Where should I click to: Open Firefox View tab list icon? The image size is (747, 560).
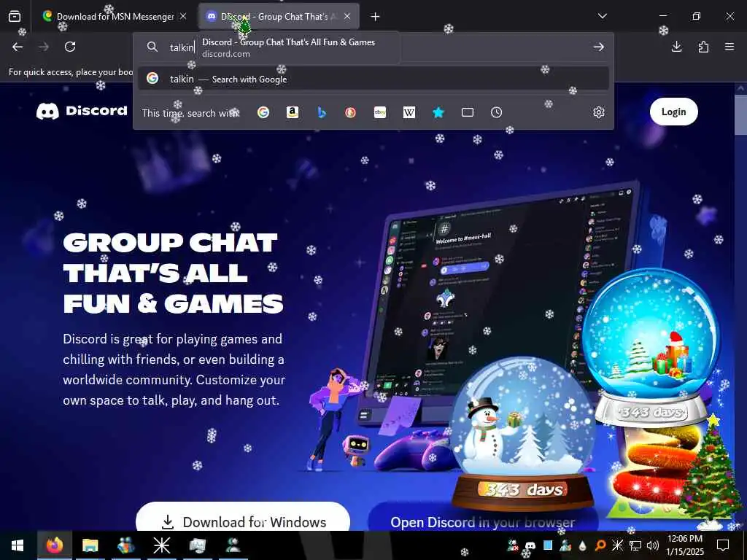pos(15,17)
